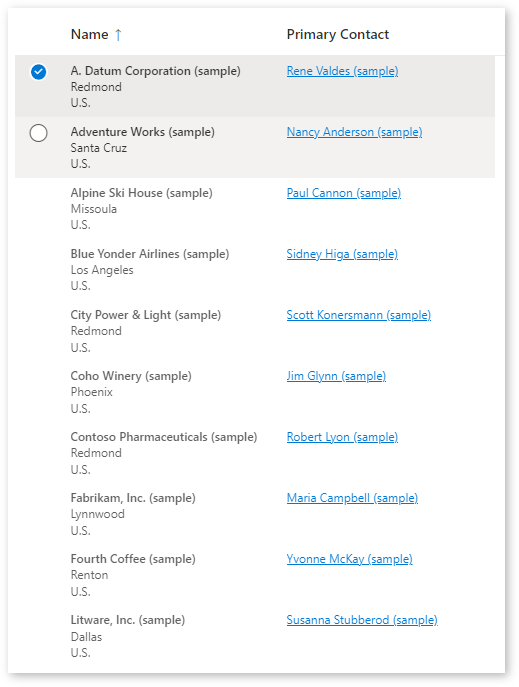The width and height of the screenshot is (519, 687).
Task: Open Yvonne McKay (sample) contact link
Action: click(350, 559)
